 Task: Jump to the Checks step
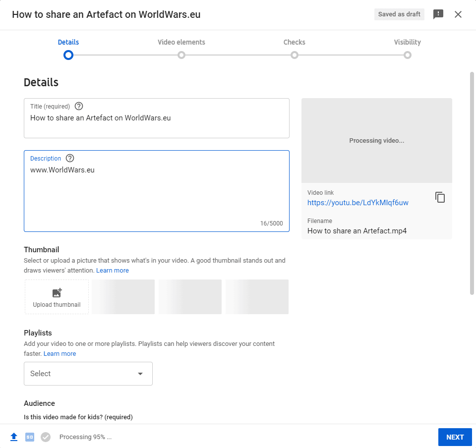pyautogui.click(x=295, y=55)
